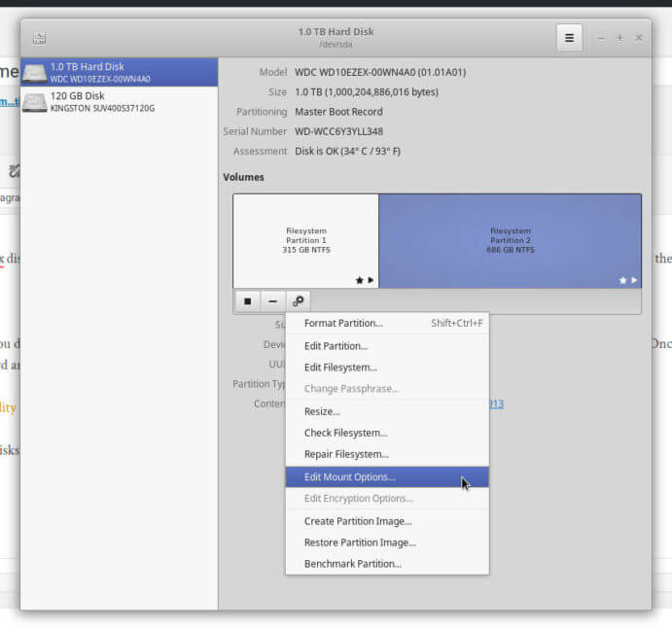Choose Create Partition Image... option

pos(358,521)
